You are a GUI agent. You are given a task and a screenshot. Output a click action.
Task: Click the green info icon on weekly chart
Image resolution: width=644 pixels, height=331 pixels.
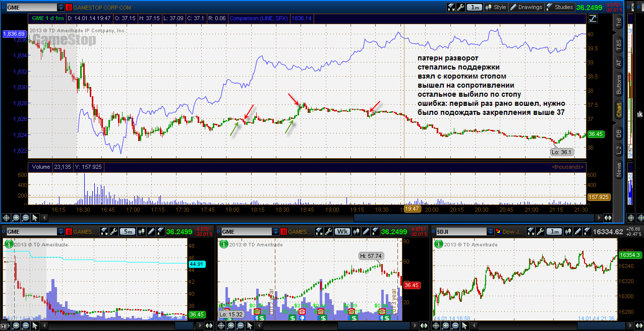point(223,244)
